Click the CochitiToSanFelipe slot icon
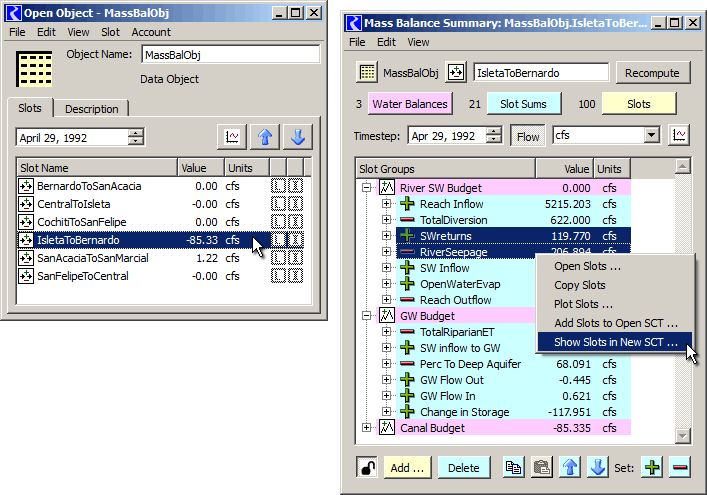 (x=26, y=222)
